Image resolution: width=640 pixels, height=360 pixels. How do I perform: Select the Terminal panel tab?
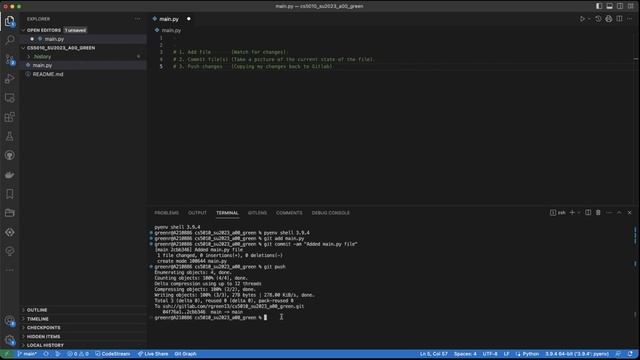[x=227, y=213]
